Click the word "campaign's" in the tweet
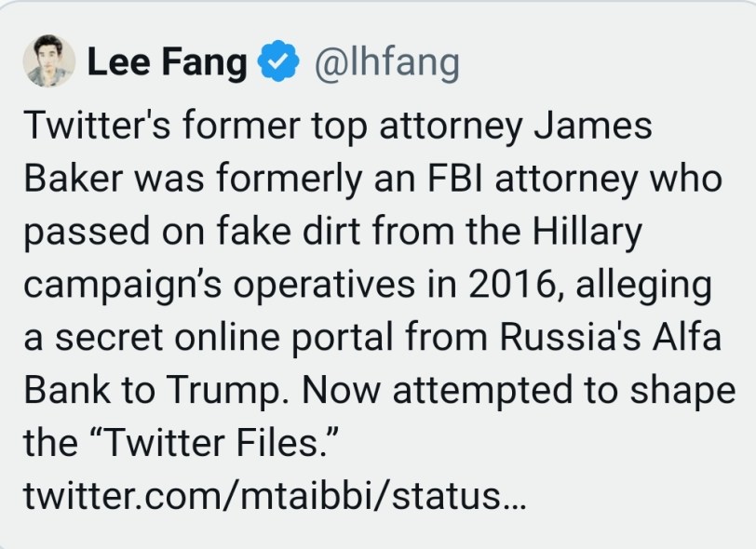Viewport: 756px width, 549px height. [119, 286]
